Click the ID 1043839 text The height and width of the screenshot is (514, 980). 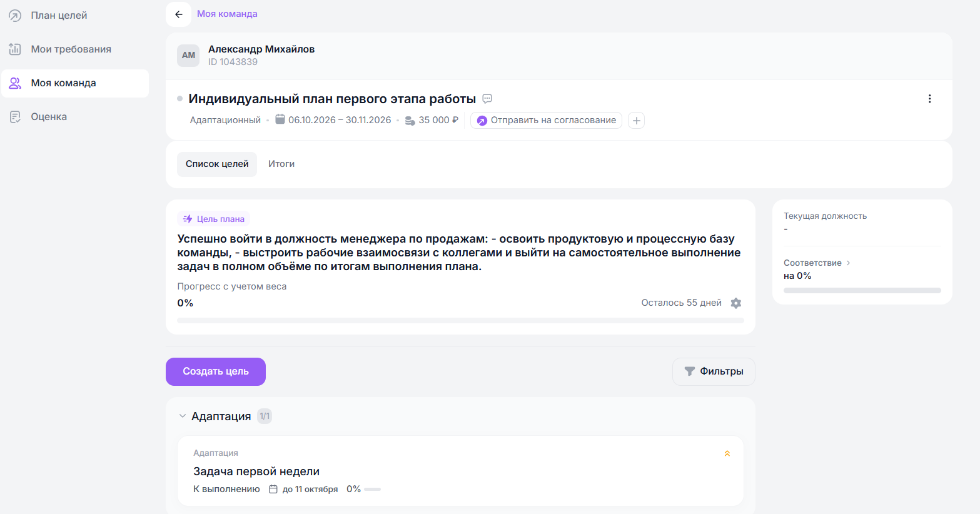pyautogui.click(x=233, y=62)
